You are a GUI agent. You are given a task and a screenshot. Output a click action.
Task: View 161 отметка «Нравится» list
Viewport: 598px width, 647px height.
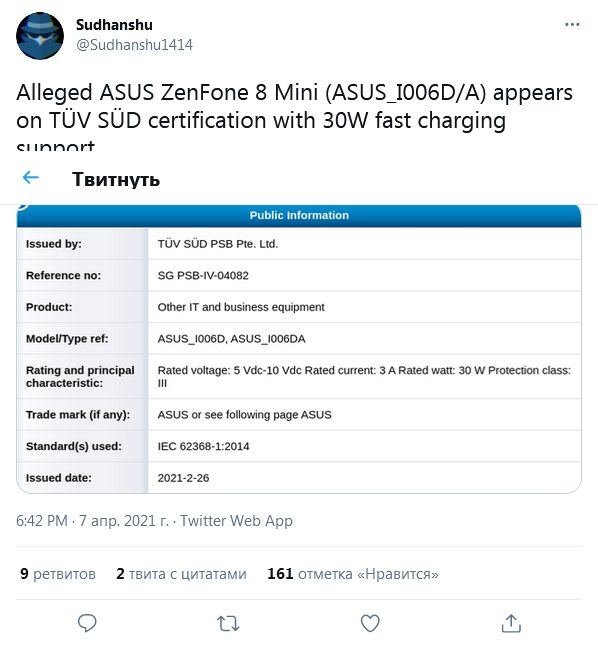pos(353,574)
